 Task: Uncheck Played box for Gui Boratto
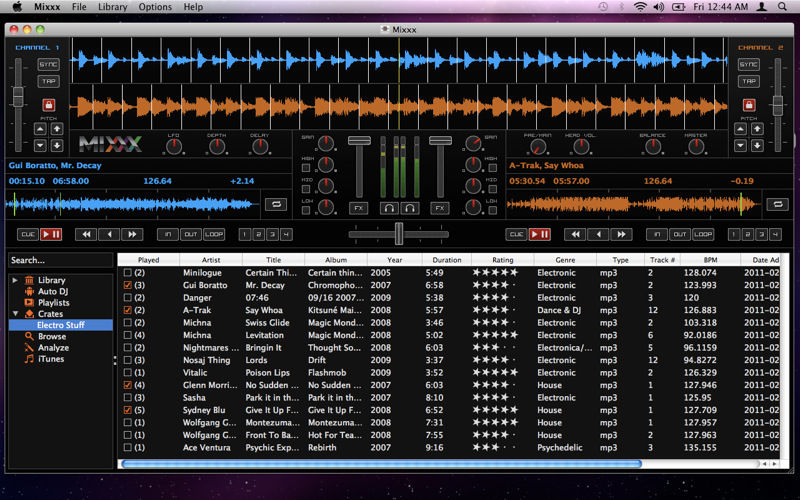click(128, 285)
